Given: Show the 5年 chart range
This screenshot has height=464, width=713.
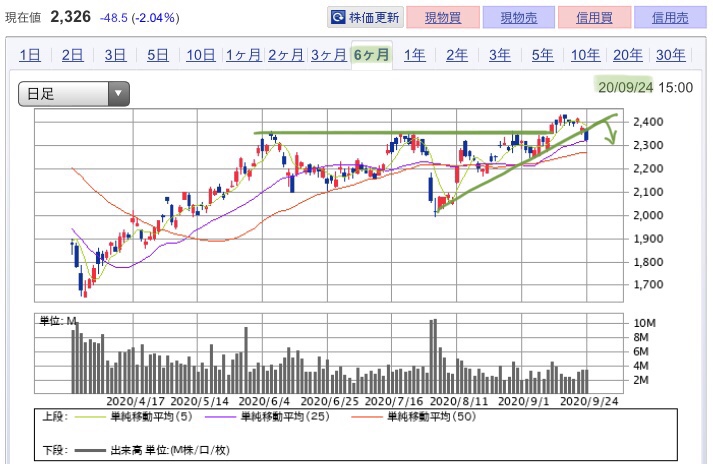Looking at the screenshot, I should [x=542, y=55].
